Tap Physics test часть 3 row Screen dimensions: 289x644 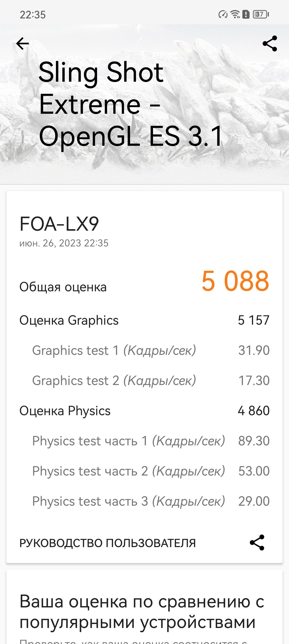(x=151, y=501)
